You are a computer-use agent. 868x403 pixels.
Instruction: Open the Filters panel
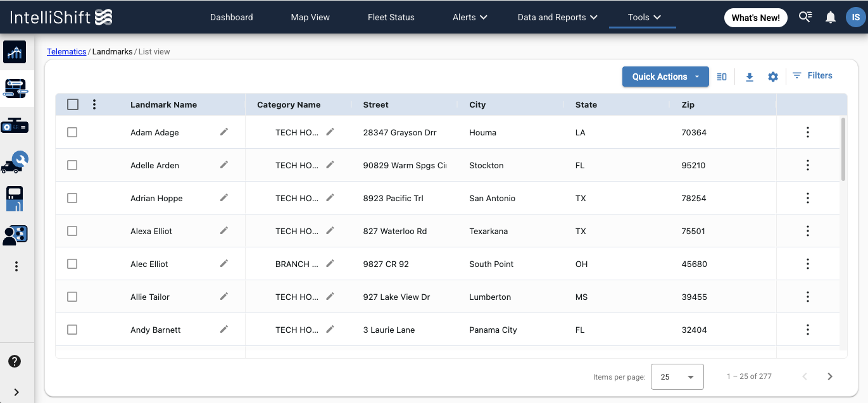tap(812, 76)
